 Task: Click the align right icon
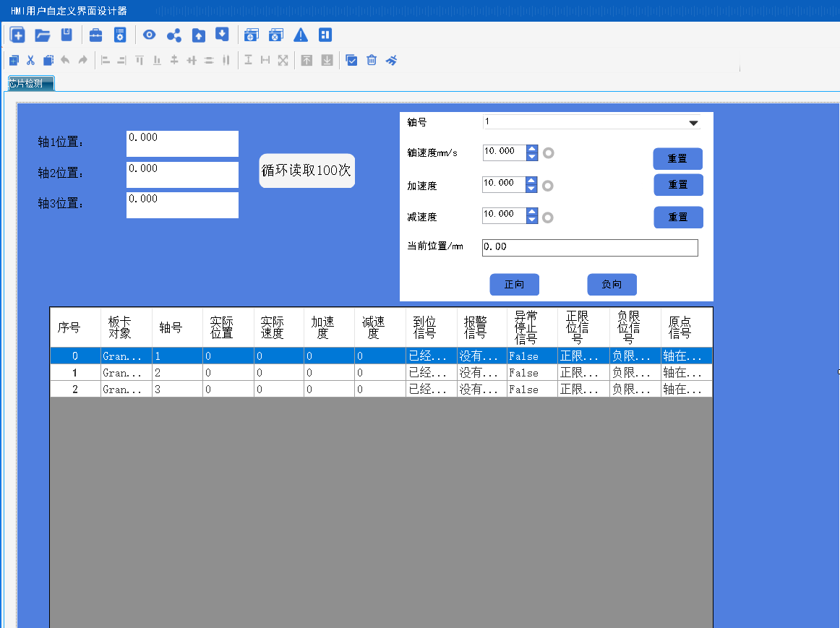click(121, 61)
